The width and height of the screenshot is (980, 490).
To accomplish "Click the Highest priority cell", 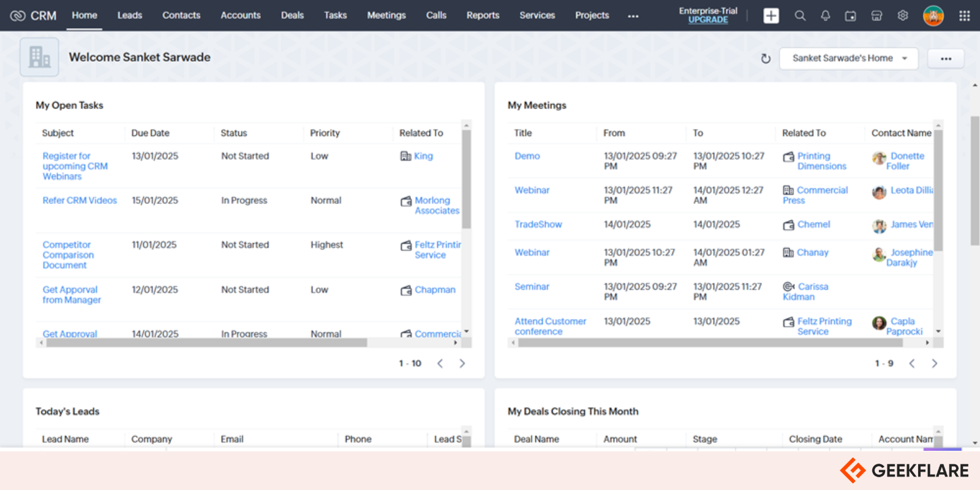I will [326, 245].
